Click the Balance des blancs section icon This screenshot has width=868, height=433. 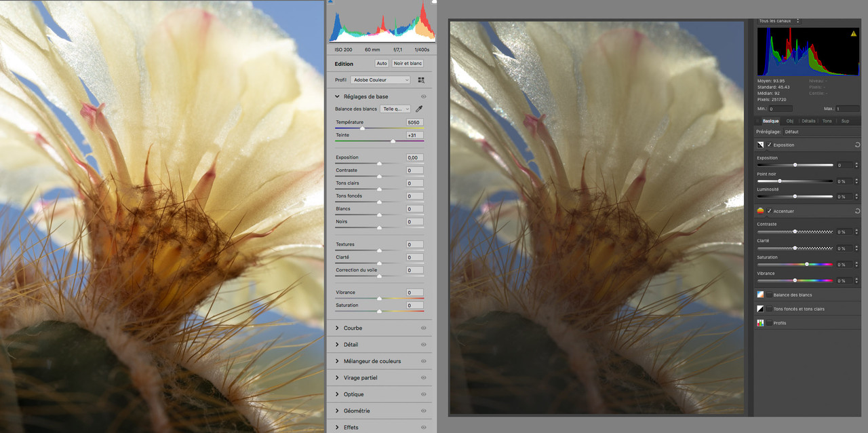coord(760,295)
